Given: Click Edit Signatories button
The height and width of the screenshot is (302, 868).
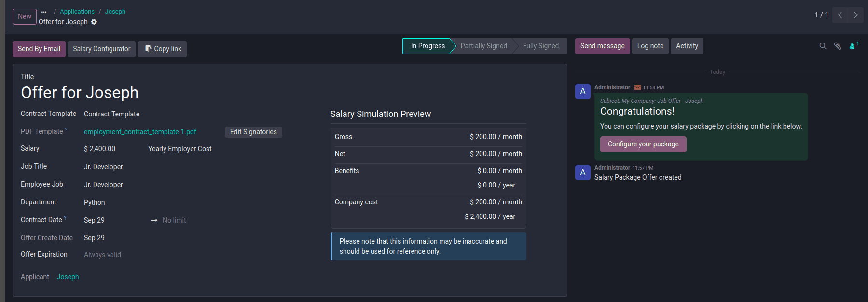Looking at the screenshot, I should (253, 132).
